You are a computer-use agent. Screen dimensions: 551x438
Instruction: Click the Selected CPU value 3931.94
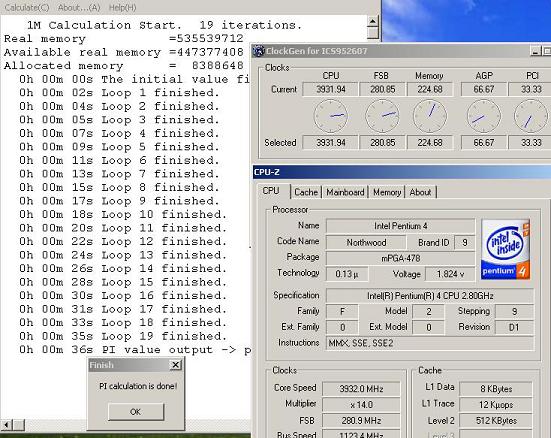[x=331, y=143]
